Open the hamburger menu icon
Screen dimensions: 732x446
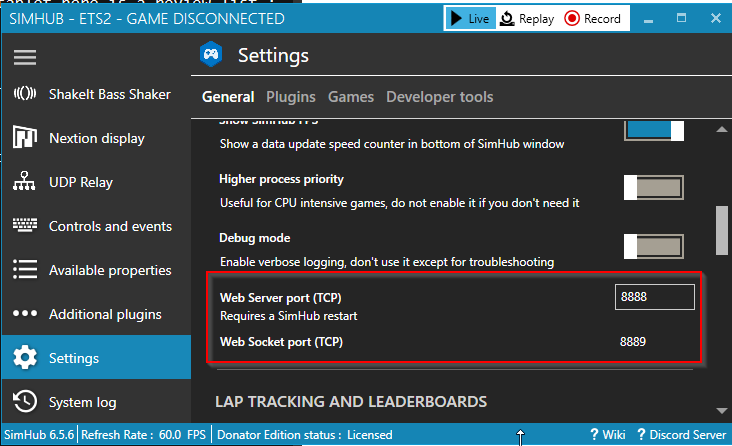(25, 57)
